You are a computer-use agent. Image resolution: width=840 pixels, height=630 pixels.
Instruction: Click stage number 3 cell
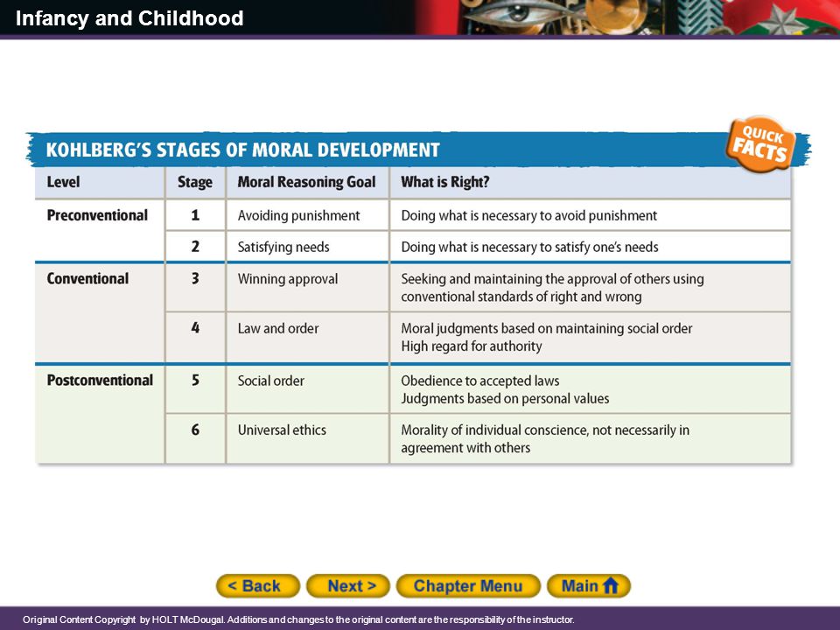(195, 288)
